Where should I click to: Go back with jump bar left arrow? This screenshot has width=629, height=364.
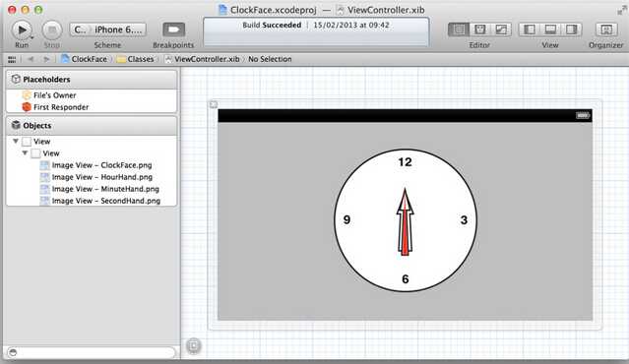click(x=31, y=59)
